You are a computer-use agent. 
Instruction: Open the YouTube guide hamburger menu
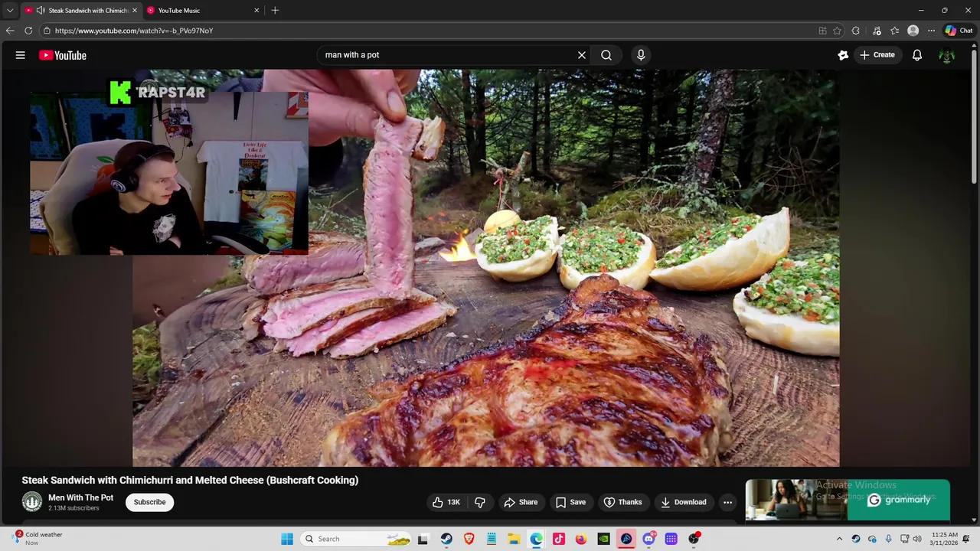pyautogui.click(x=21, y=55)
